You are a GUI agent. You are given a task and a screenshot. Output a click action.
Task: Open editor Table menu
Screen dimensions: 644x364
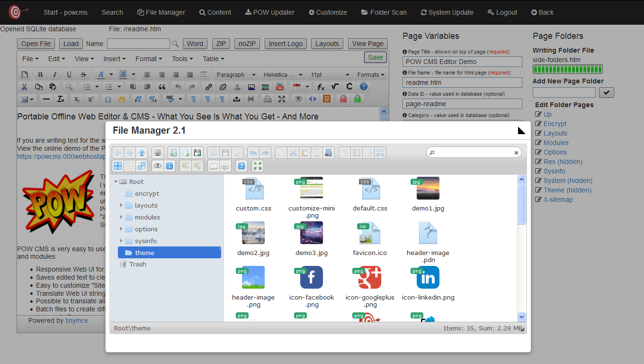214,59
